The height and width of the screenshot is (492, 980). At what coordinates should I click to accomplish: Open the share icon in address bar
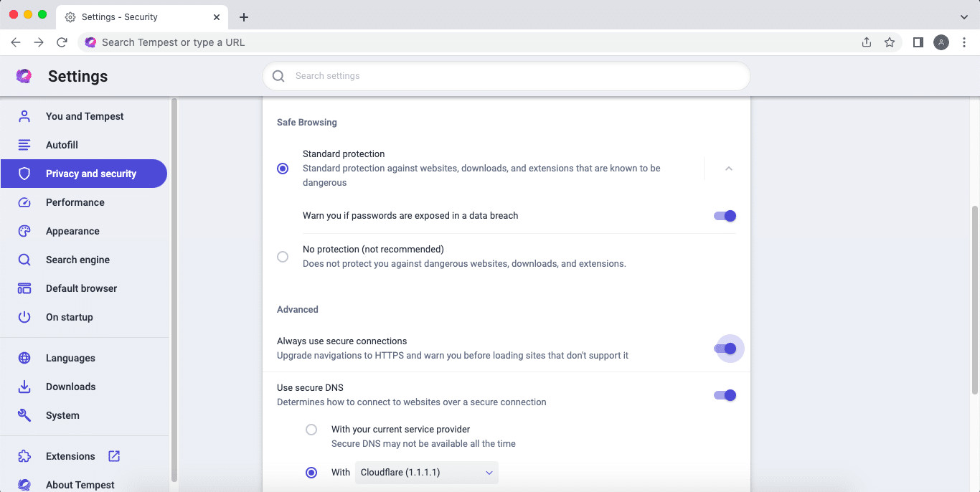(867, 42)
